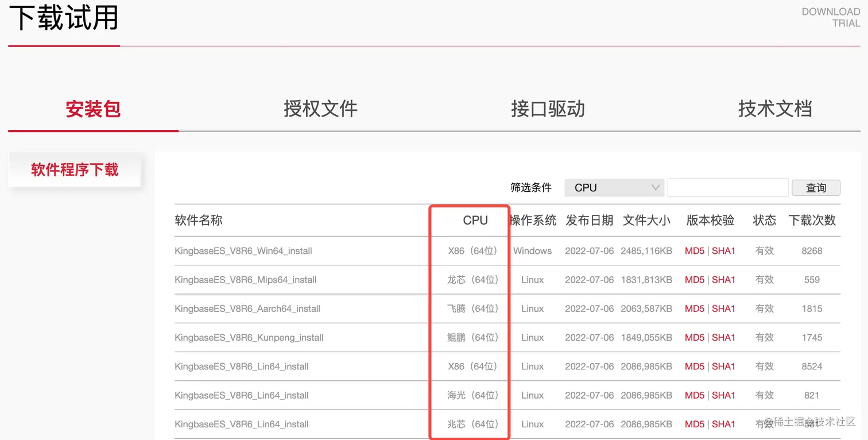Screen dimensions: 868x440
Task: Select the 安装包 tab
Action: (93, 109)
